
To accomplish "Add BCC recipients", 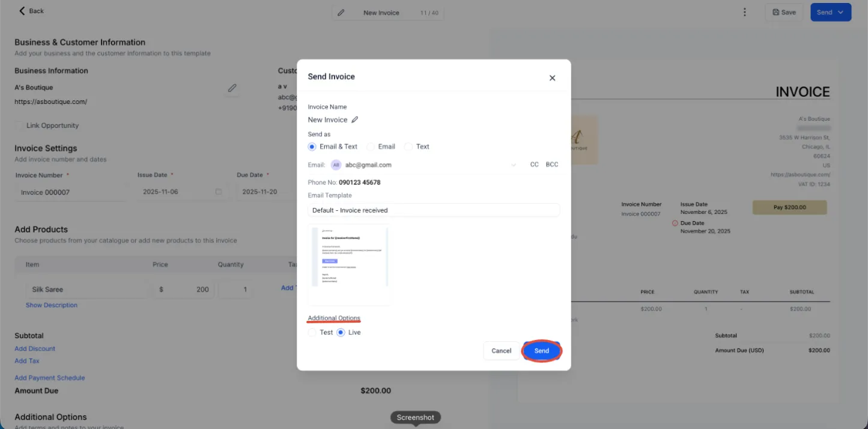I will (551, 165).
